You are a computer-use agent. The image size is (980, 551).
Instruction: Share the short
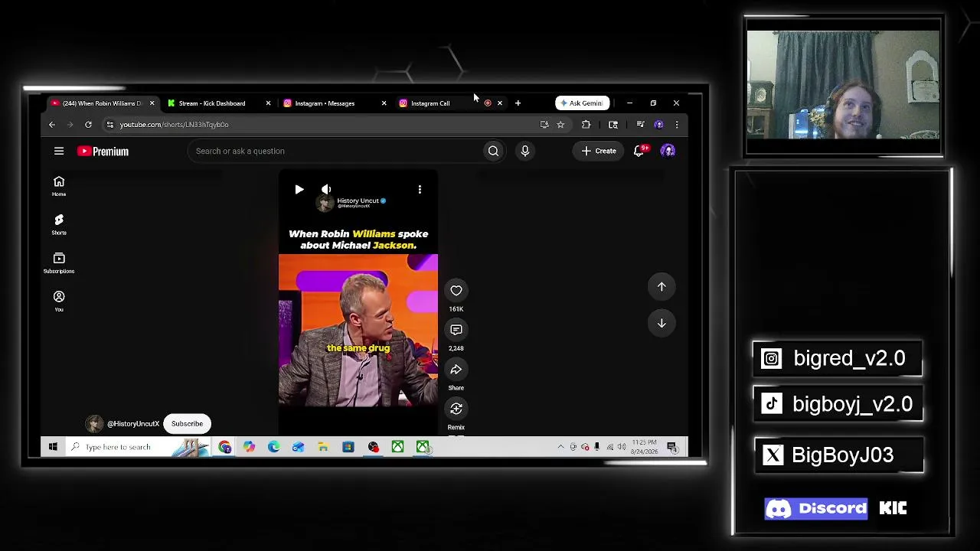(x=456, y=370)
